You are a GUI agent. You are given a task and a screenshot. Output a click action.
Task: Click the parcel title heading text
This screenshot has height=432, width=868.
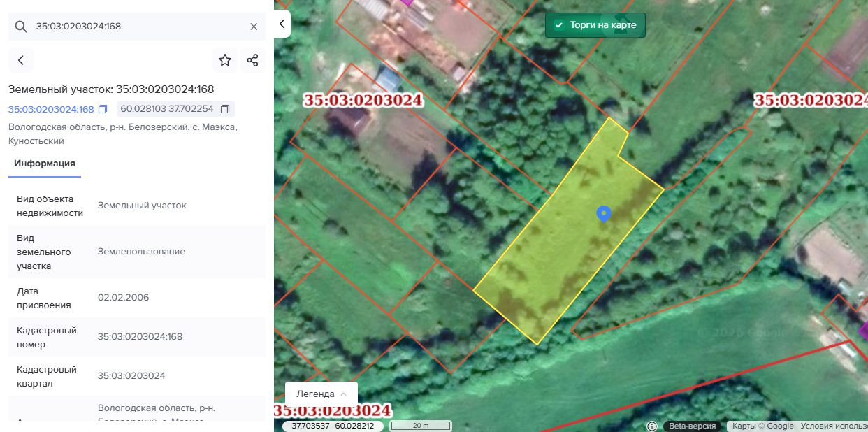pyautogui.click(x=111, y=89)
